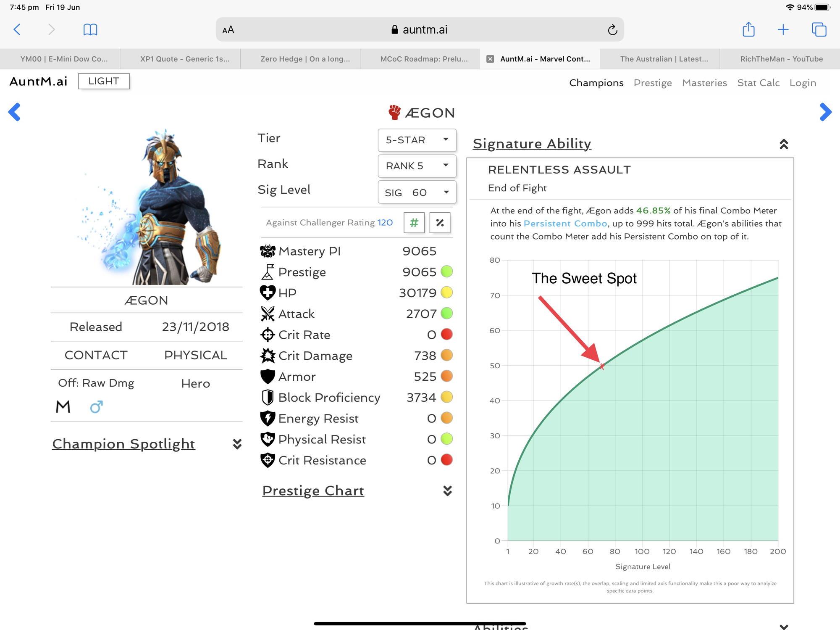Click the battery 94% indicator
This screenshot has height=630, width=840.
pos(814,7)
